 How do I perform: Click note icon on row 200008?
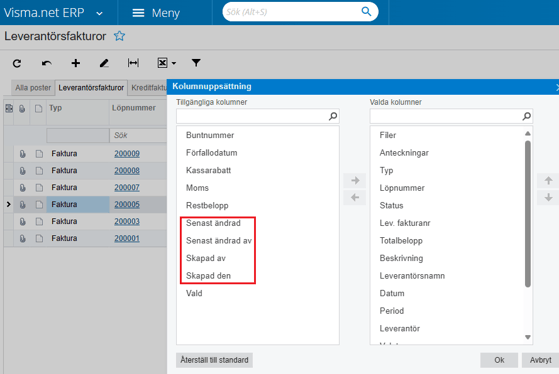[x=39, y=171]
